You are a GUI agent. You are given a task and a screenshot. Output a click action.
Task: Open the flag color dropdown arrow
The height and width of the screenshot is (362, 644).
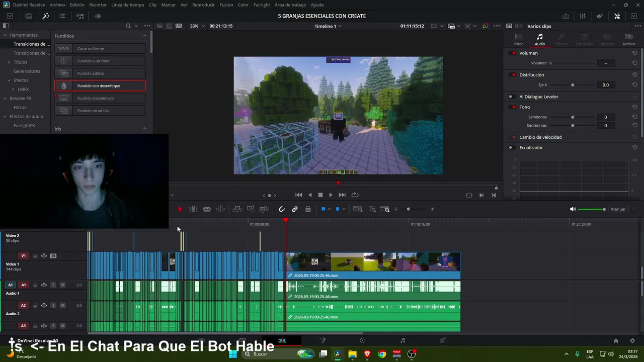coord(329,209)
